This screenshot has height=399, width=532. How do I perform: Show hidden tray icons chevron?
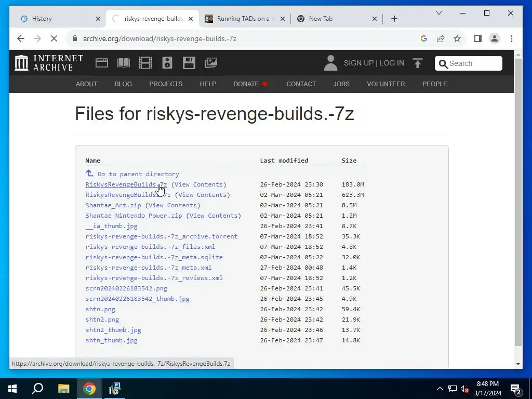click(x=440, y=389)
